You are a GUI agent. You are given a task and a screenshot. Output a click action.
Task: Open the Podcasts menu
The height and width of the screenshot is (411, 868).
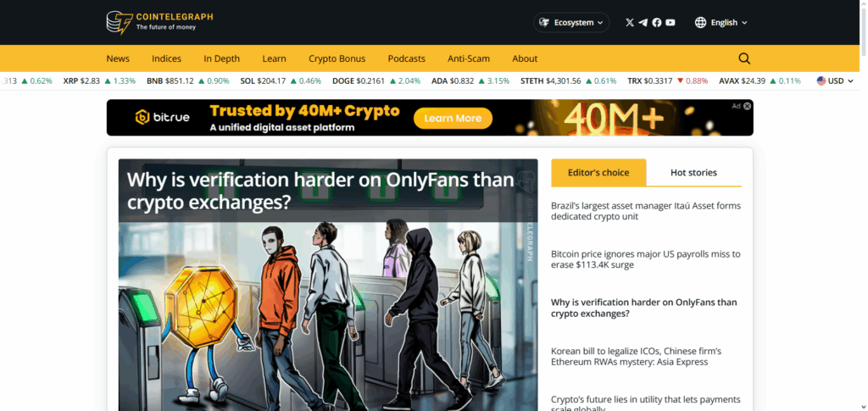click(x=406, y=58)
